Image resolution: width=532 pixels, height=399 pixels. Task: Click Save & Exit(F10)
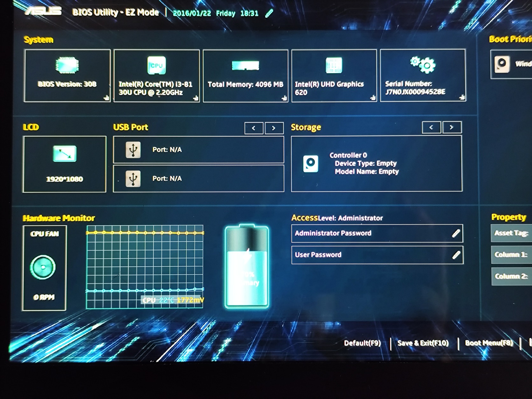point(423,343)
